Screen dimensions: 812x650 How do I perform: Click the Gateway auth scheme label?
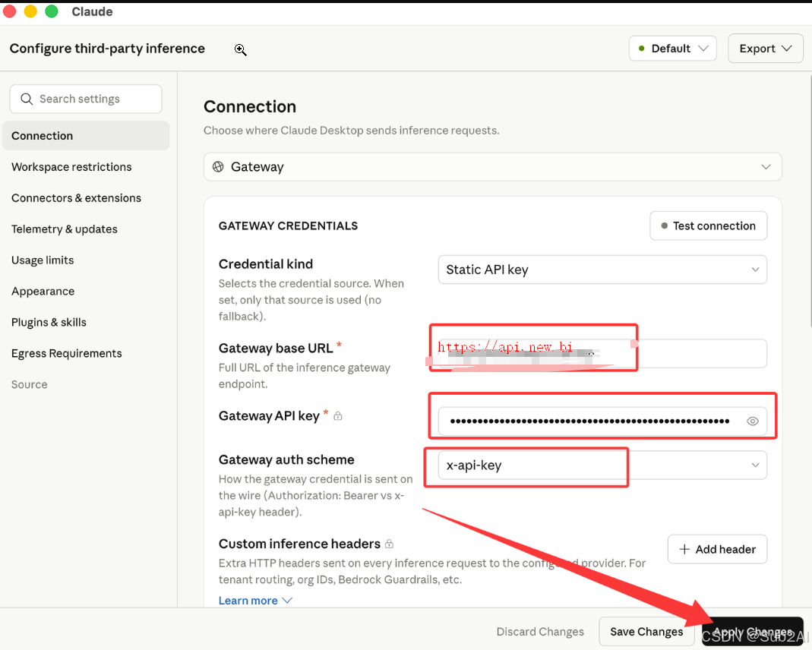click(286, 459)
